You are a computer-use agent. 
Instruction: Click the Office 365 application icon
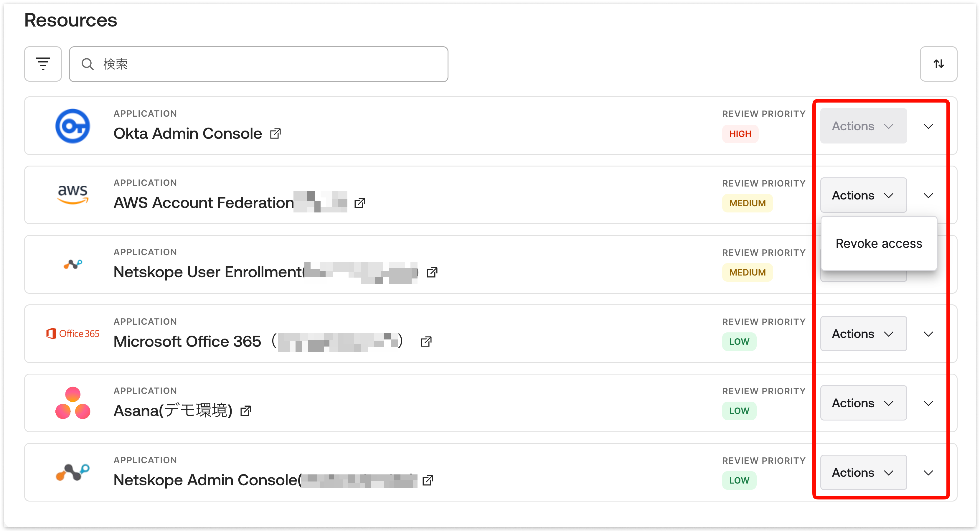point(73,333)
